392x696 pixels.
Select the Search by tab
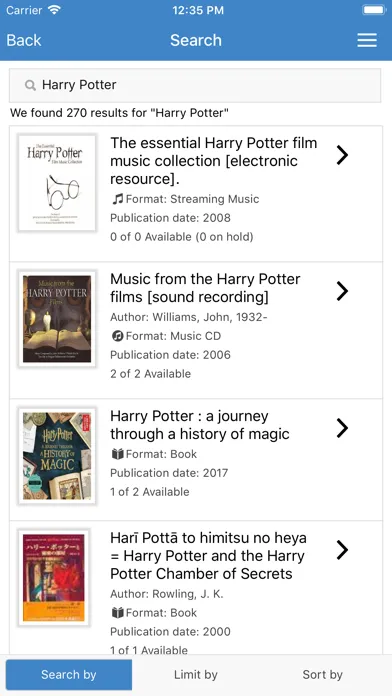tap(69, 675)
